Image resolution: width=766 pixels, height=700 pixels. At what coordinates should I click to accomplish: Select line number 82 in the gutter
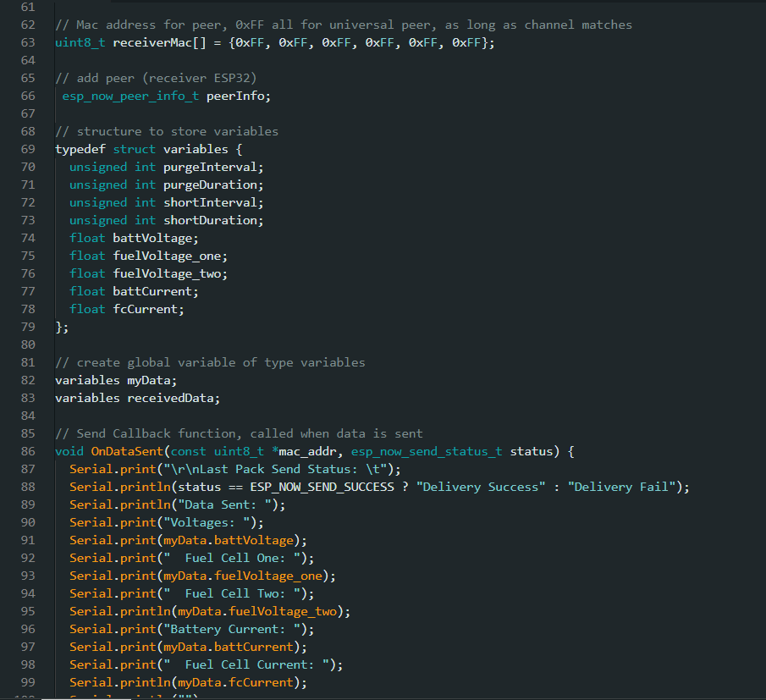tap(28, 380)
